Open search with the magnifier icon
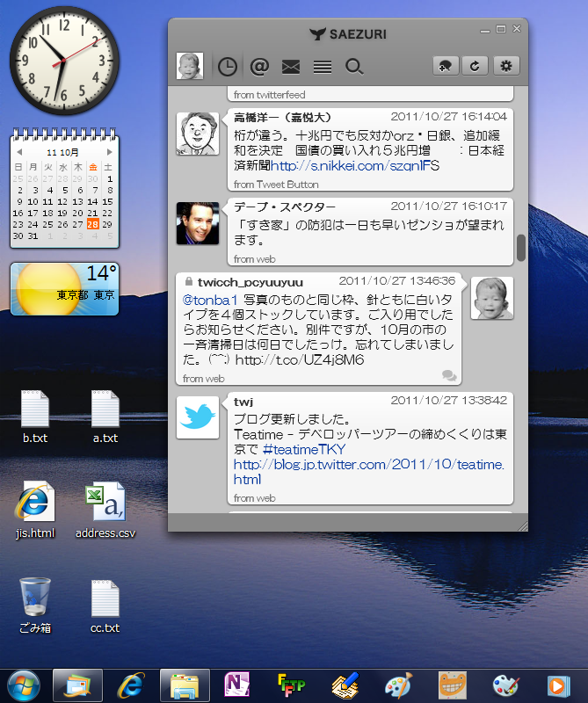The image size is (588, 703). (354, 66)
